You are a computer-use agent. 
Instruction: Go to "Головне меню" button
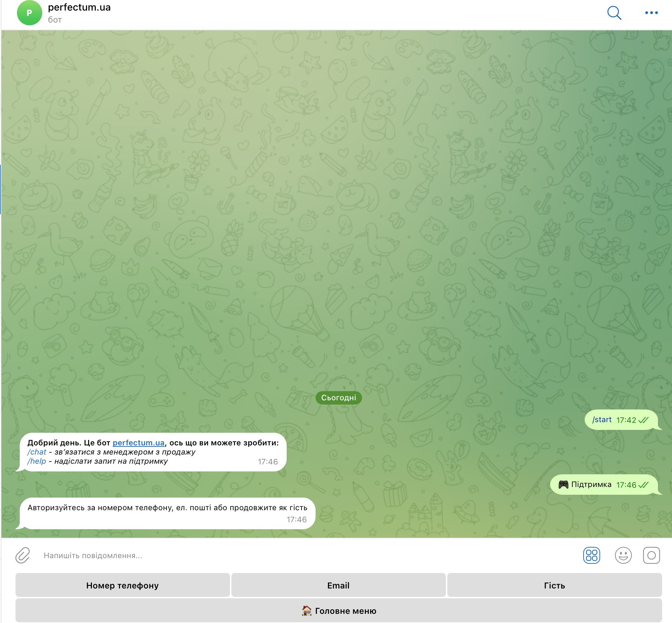338,610
